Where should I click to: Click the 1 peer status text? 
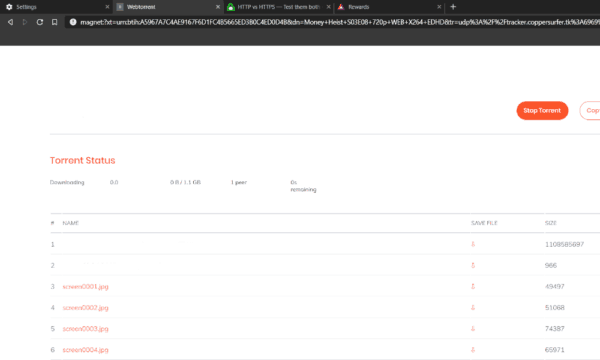(239, 182)
